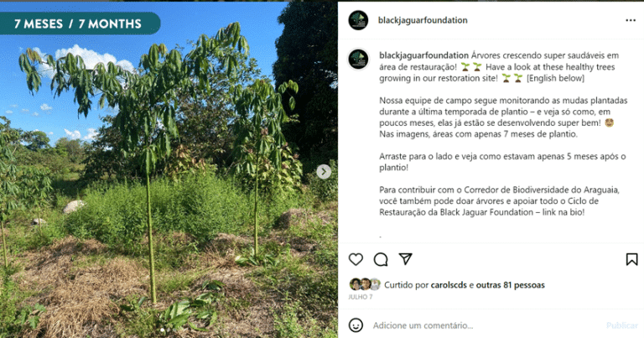This screenshot has height=338, width=644.
Task: Click blackjaguarfoundation profile picture in header
Action: pyautogui.click(x=358, y=20)
